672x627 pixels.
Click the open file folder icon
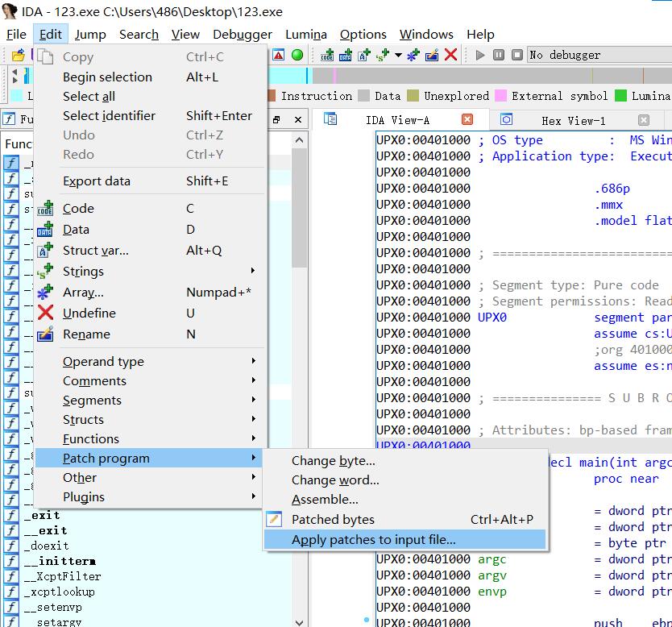tap(18, 55)
